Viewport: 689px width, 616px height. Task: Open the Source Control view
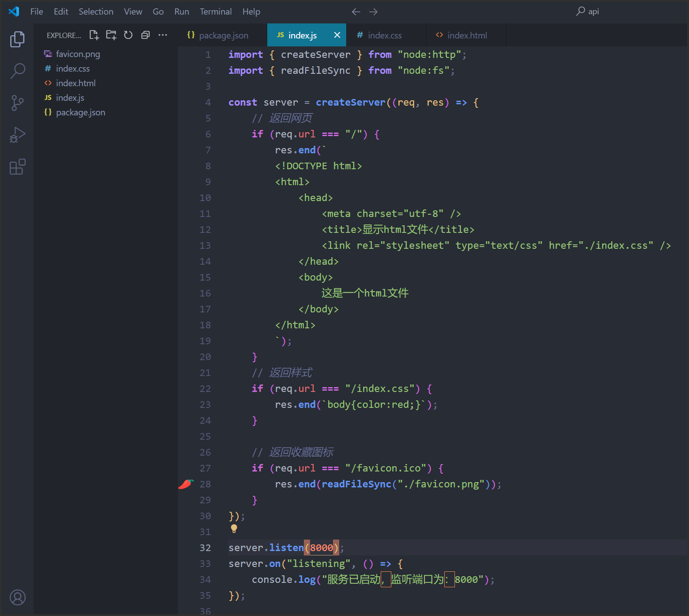(x=17, y=103)
